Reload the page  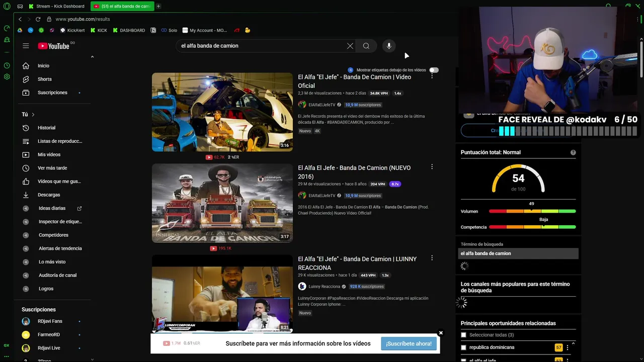coord(38,19)
